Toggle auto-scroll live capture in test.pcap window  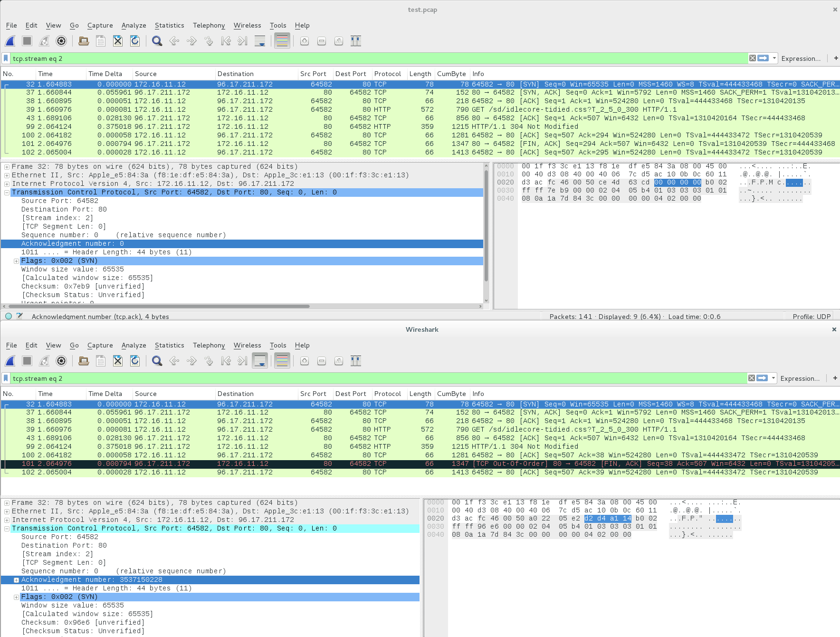click(x=260, y=41)
